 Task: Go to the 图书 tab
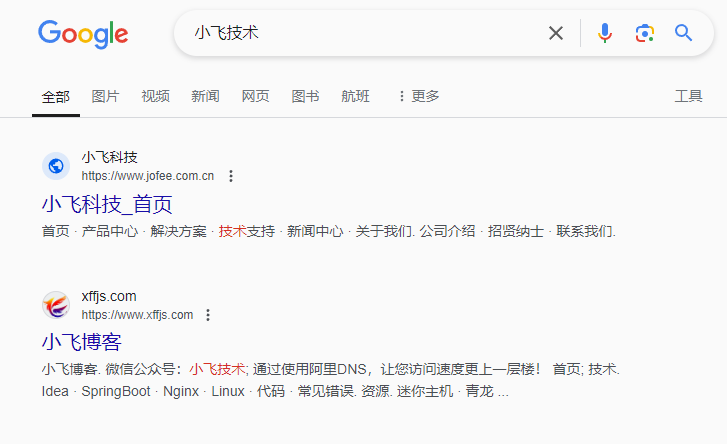point(305,96)
